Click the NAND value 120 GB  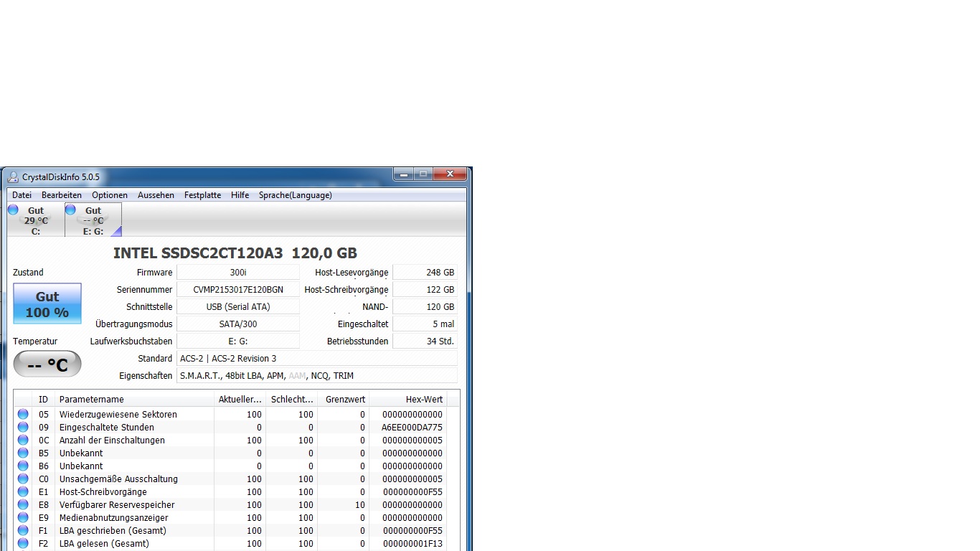click(x=425, y=307)
